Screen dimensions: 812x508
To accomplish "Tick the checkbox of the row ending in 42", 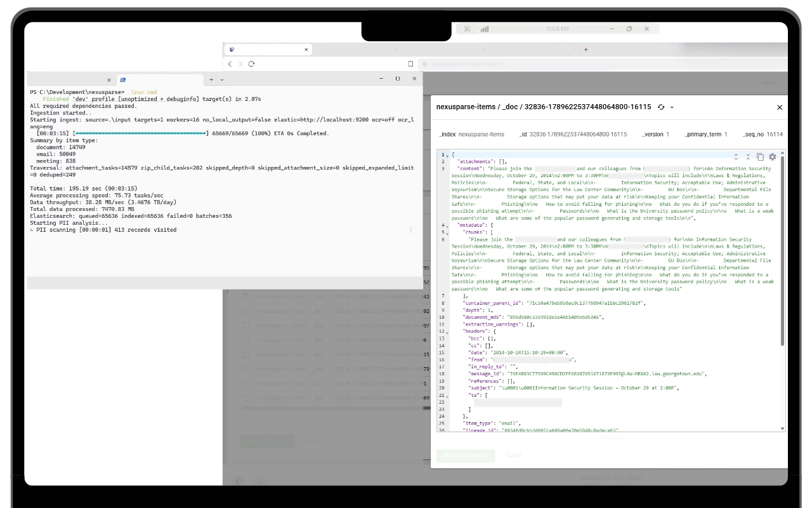I will [x=245, y=297].
